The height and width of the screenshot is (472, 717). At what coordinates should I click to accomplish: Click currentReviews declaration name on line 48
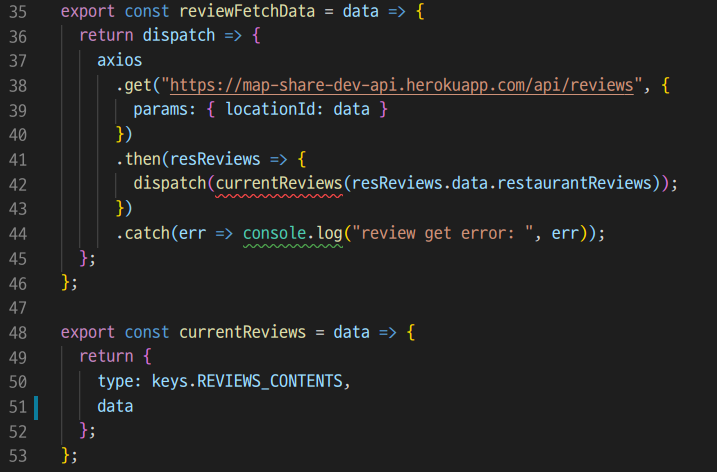[x=242, y=332]
